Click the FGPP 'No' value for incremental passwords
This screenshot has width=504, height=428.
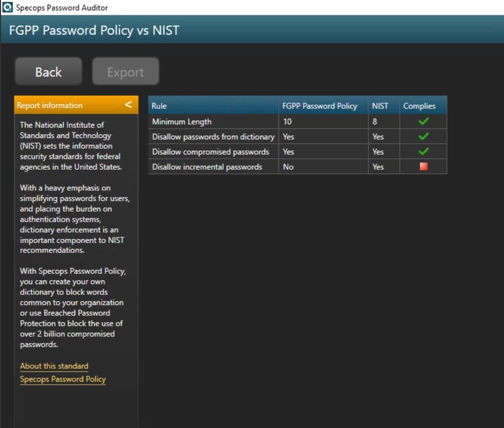(x=288, y=167)
